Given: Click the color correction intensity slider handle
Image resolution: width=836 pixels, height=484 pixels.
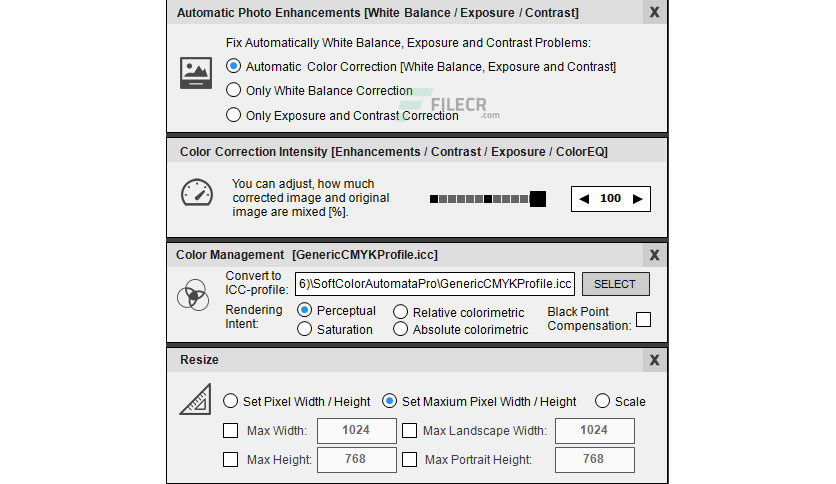Looking at the screenshot, I should pos(537,199).
